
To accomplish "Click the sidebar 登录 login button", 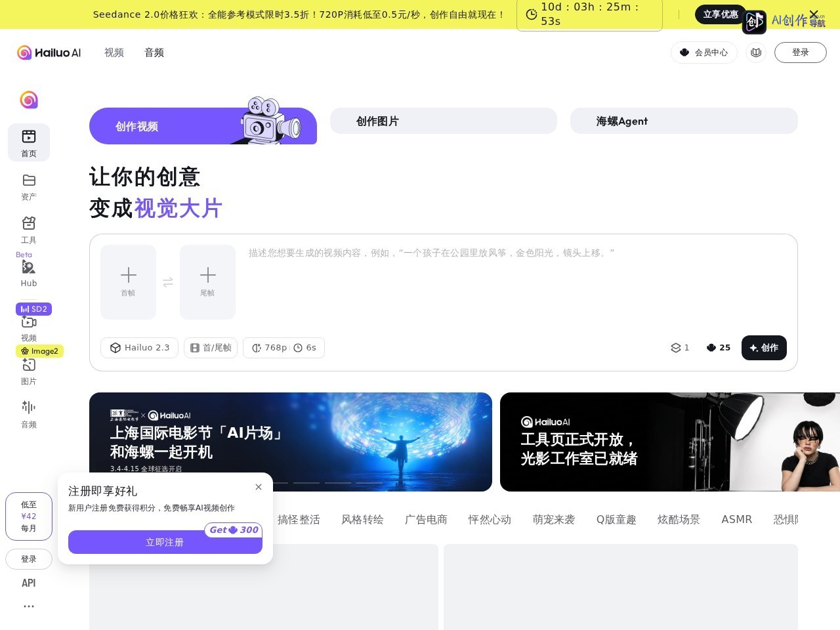I will click(x=29, y=559).
